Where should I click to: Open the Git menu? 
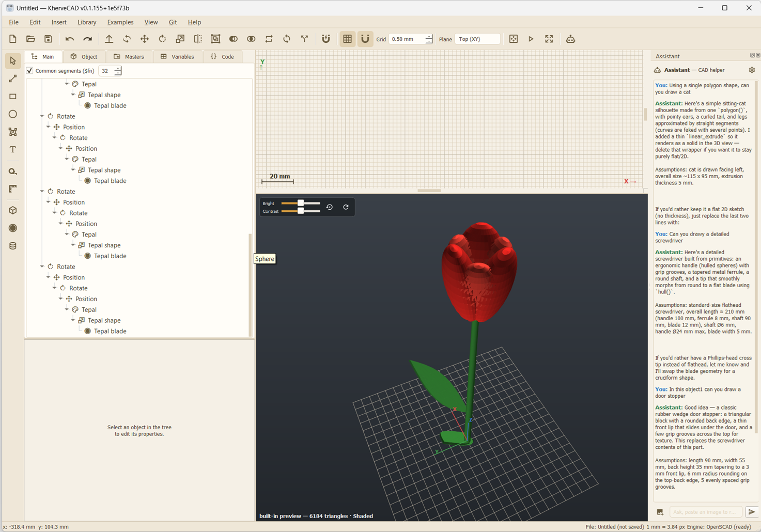173,22
